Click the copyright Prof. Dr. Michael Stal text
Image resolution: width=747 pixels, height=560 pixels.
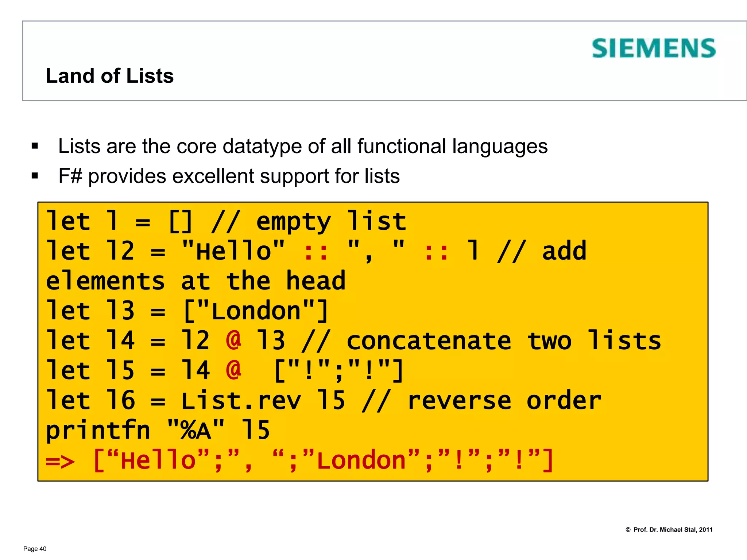669,530
